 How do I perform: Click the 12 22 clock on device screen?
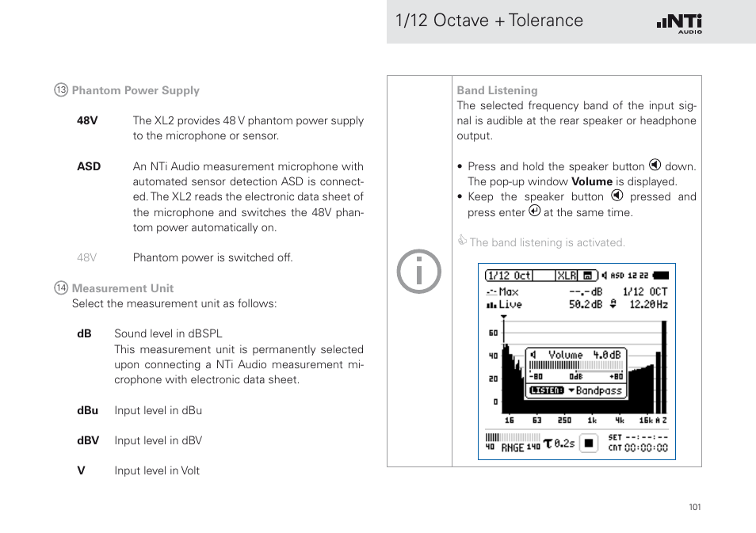(638, 276)
